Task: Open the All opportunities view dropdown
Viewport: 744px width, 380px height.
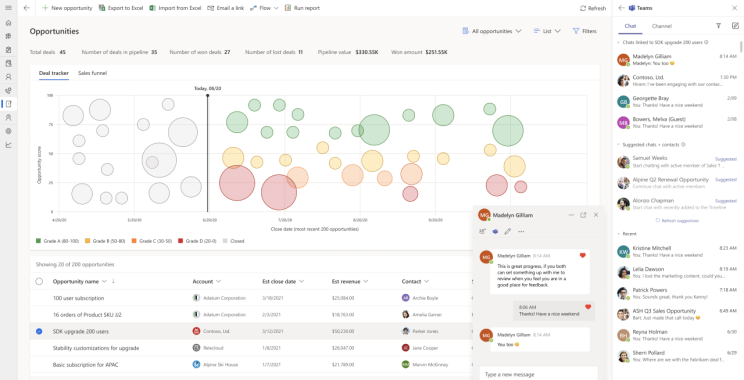Action: click(x=492, y=31)
